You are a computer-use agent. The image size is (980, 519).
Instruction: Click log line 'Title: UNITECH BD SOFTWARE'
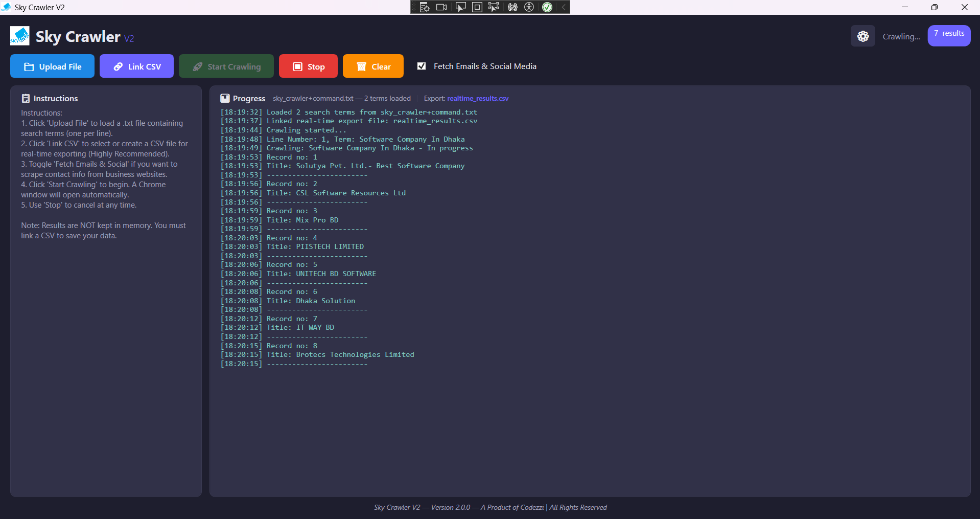click(x=298, y=274)
